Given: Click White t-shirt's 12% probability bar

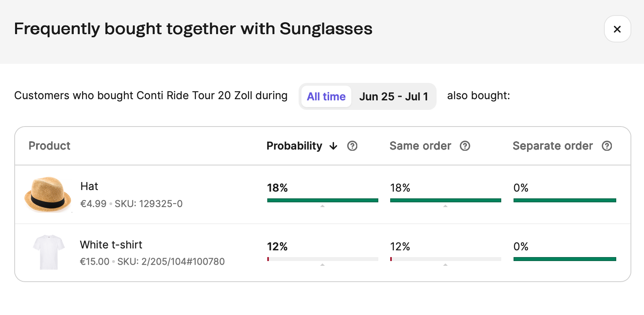Looking at the screenshot, I should click(x=322, y=259).
